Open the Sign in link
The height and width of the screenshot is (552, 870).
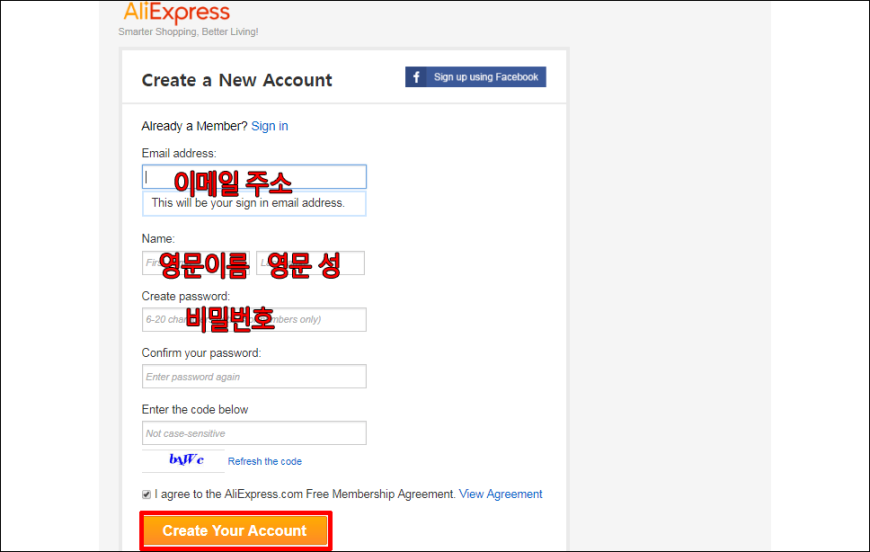pyautogui.click(x=270, y=126)
